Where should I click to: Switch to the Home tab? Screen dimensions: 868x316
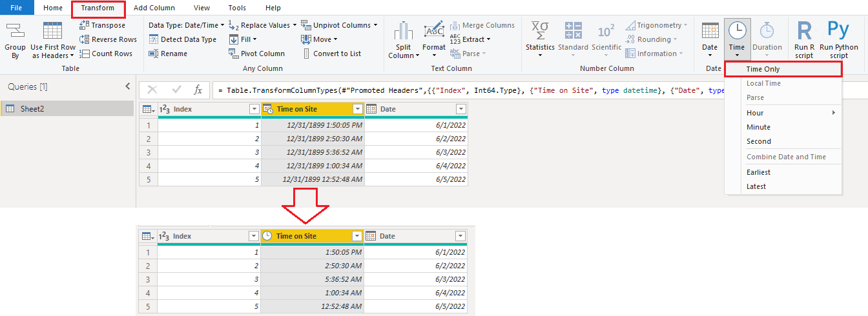(53, 8)
